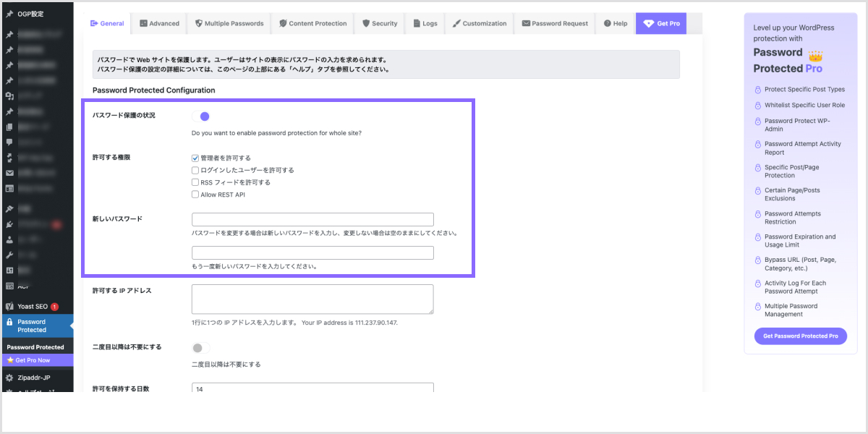
Task: Click the Yoast SEO sidebar icon
Action: (9, 306)
